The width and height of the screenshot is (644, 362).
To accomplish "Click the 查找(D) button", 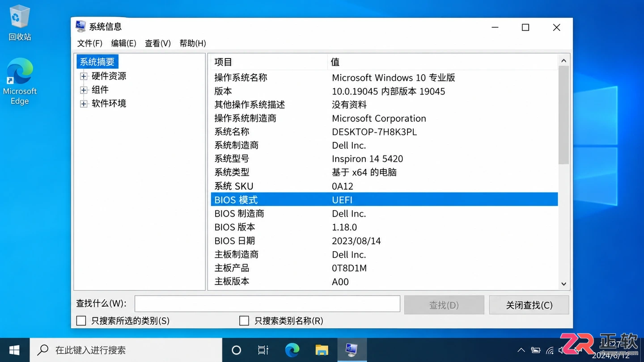I will click(444, 305).
